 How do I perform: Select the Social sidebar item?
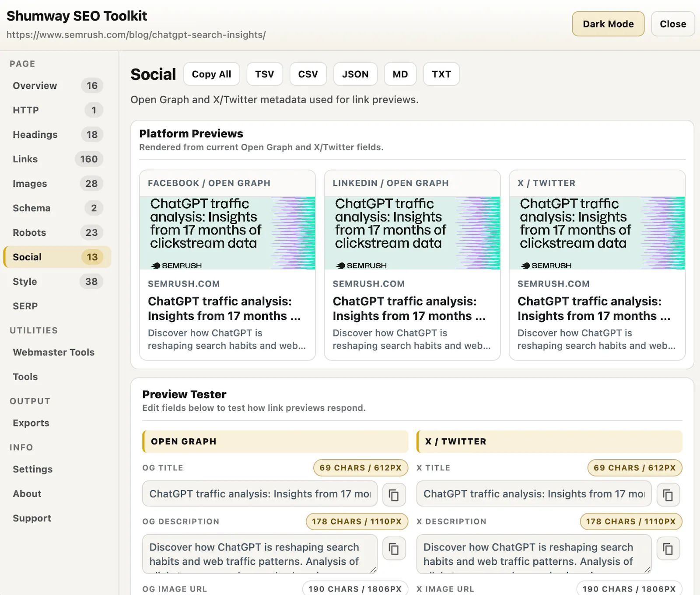(x=57, y=257)
